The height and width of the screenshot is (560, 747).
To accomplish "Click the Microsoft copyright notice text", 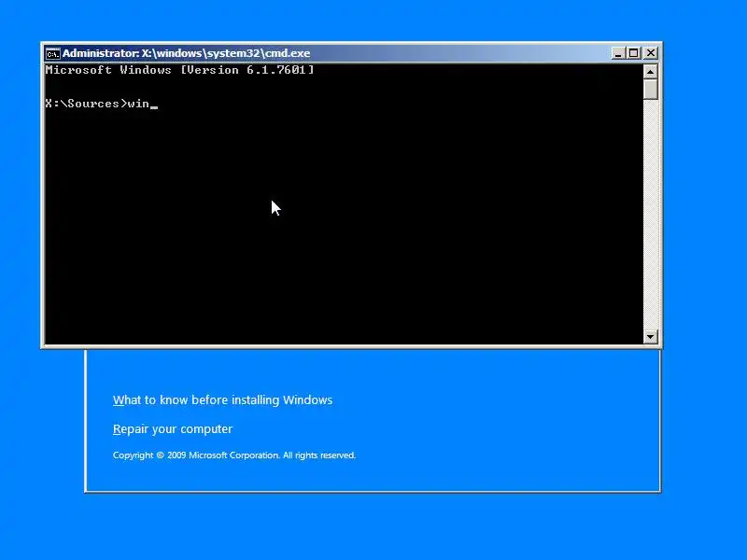I will pyautogui.click(x=234, y=455).
